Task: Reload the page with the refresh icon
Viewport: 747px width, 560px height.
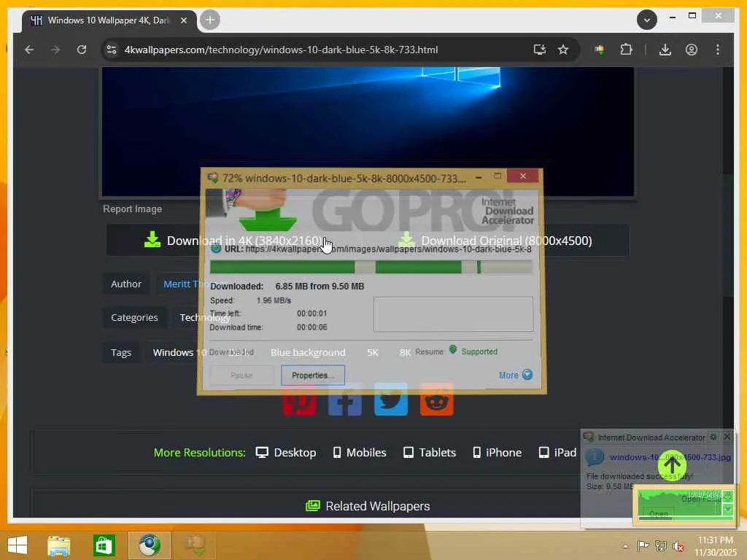Action: click(82, 50)
